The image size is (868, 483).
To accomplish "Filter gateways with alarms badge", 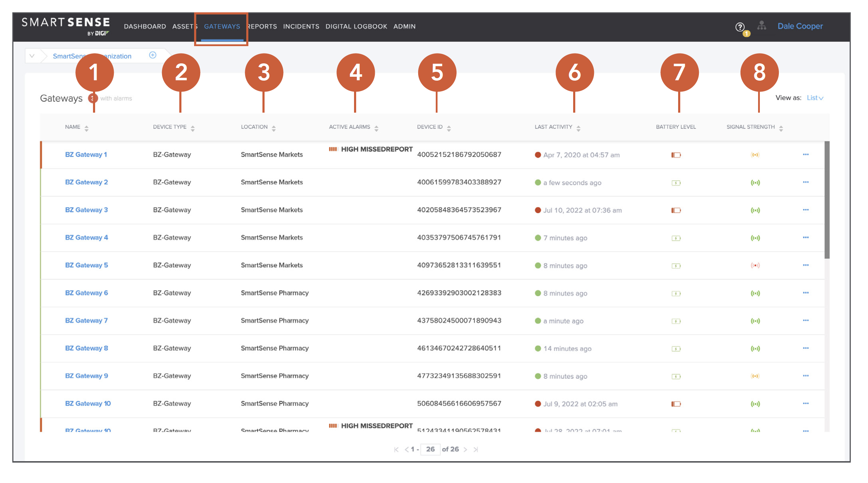I will tap(93, 98).
